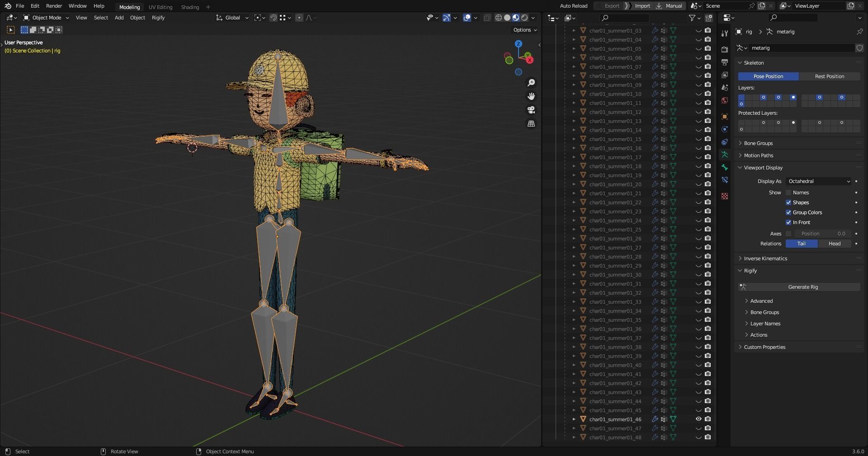Open the Scene properties tab
This screenshot has height=456, width=868.
[725, 87]
